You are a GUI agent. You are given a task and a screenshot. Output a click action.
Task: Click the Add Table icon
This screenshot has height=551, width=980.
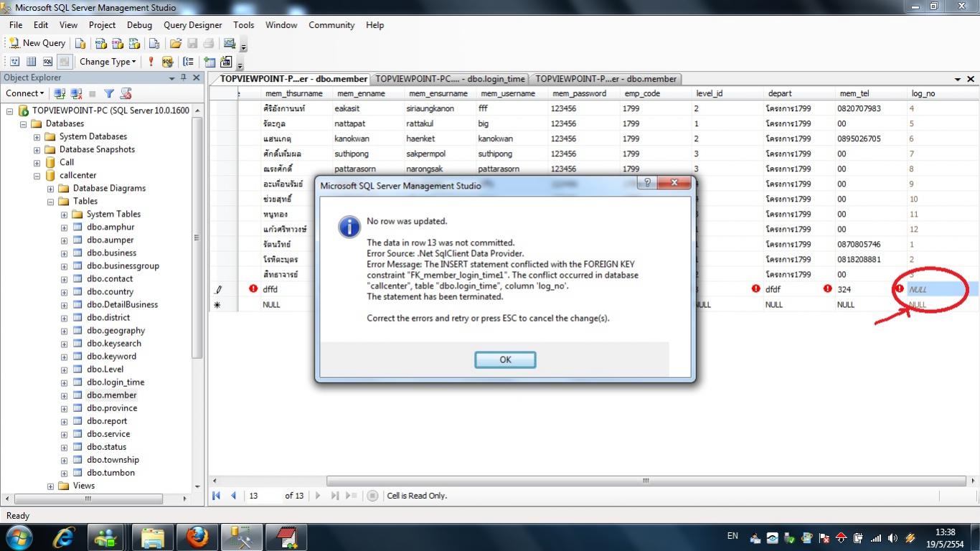pos(209,62)
